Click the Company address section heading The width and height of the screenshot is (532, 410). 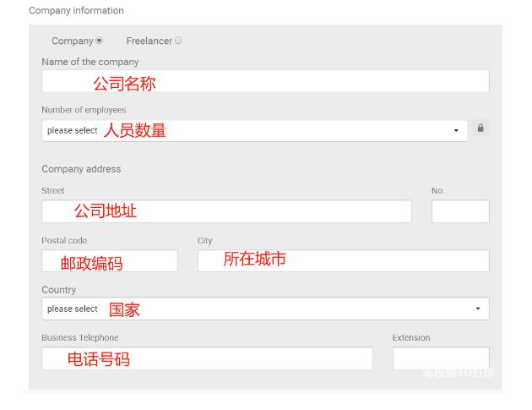81,169
